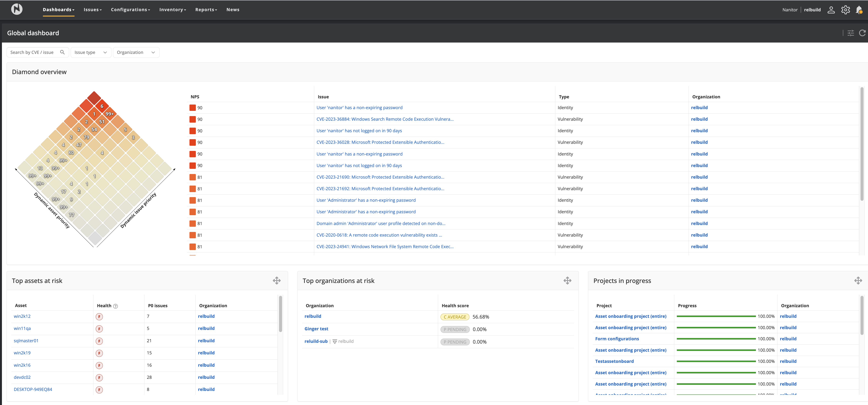Screen dimensions: 868x405
Task: Open the Inventory menu
Action: [x=173, y=10]
